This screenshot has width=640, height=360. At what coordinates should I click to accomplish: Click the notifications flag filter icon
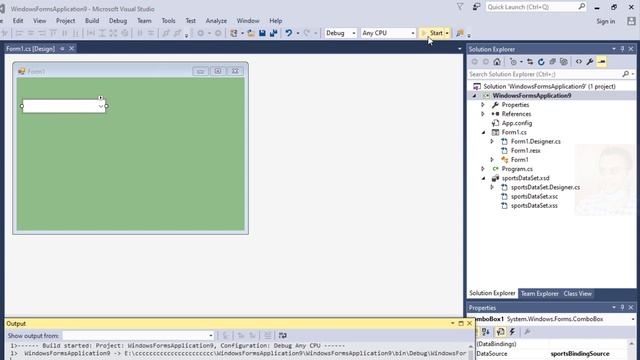click(x=460, y=7)
